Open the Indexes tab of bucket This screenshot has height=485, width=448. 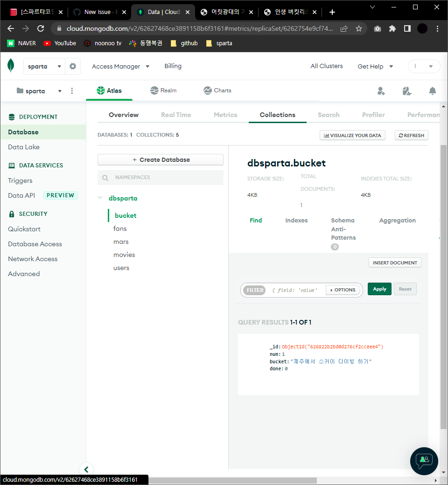pyautogui.click(x=296, y=220)
